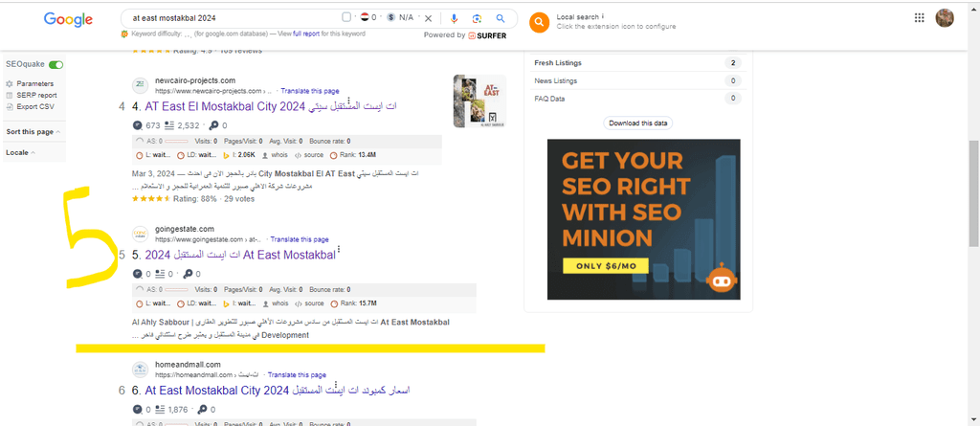The image size is (980, 426).
Task: Click the Rating: 88% · 29 votes text
Action: (214, 199)
